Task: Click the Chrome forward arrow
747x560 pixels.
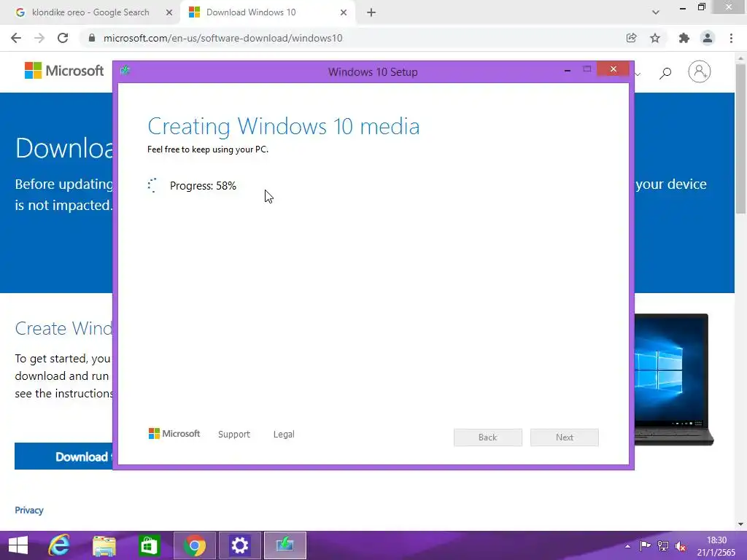Action: click(39, 38)
